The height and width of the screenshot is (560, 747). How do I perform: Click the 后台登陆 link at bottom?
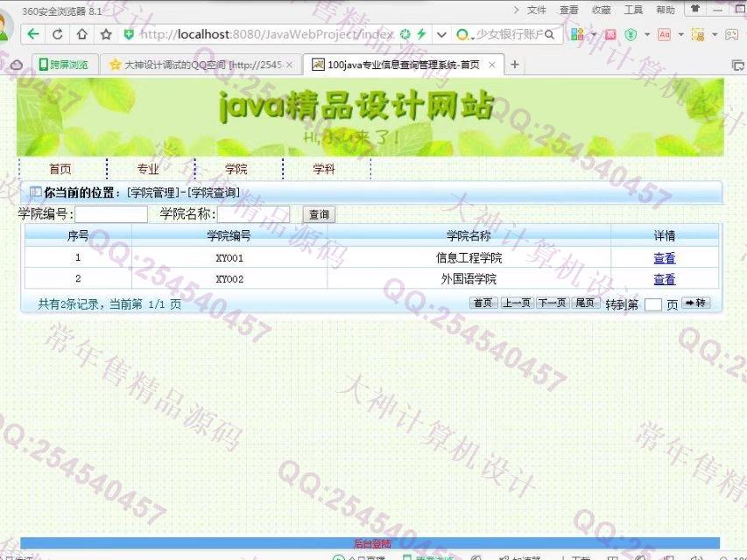pos(371,543)
